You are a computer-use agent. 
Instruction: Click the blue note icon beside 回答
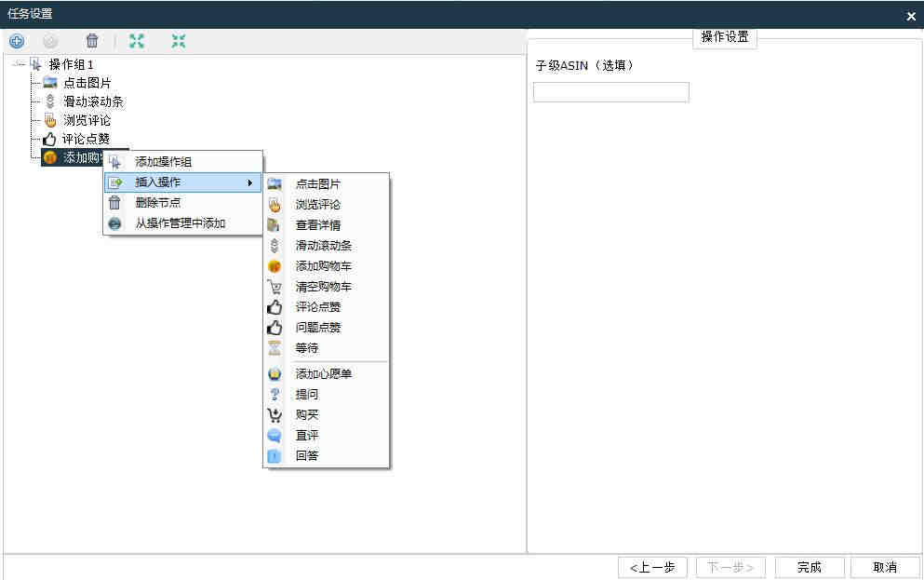(275, 455)
